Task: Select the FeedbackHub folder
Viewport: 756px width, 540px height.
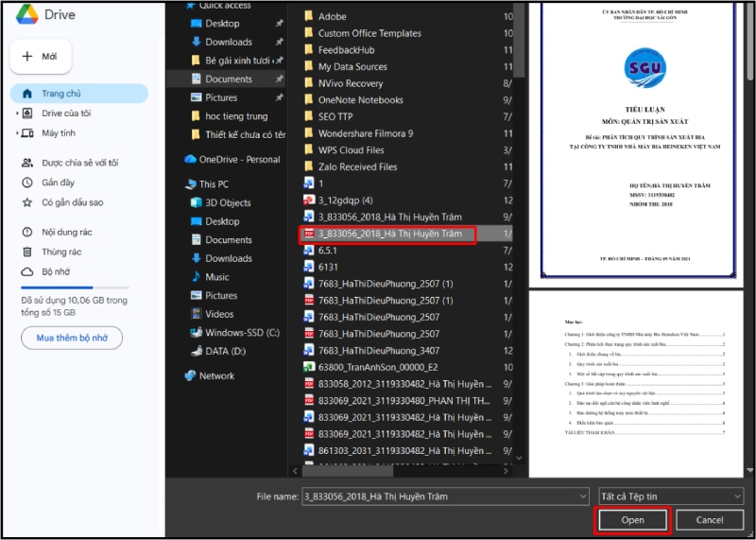Action: pyautogui.click(x=346, y=50)
